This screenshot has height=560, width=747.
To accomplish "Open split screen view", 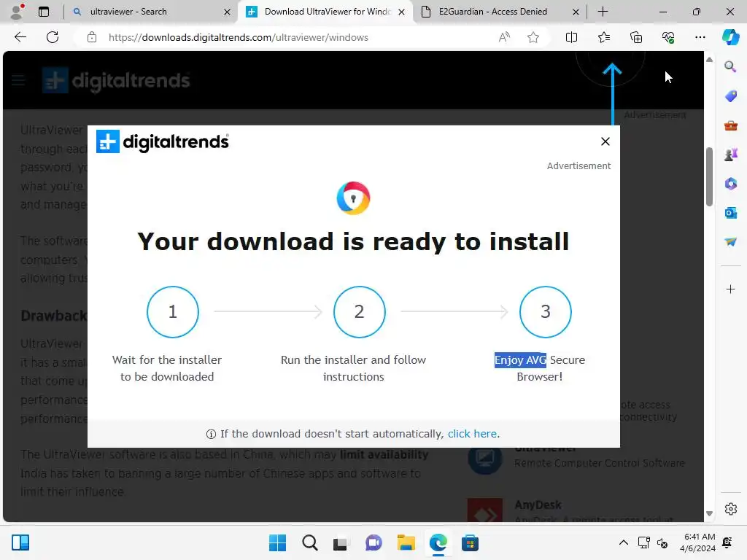I will coord(571,37).
